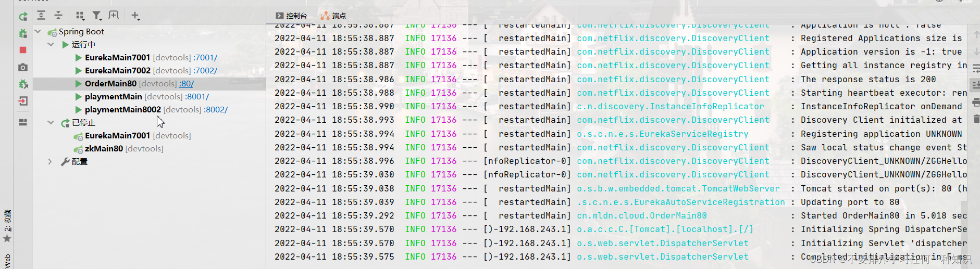Click the Spring leaf icon beside zkMain80
Image resolution: width=980 pixels, height=269 pixels.
[x=78, y=149]
